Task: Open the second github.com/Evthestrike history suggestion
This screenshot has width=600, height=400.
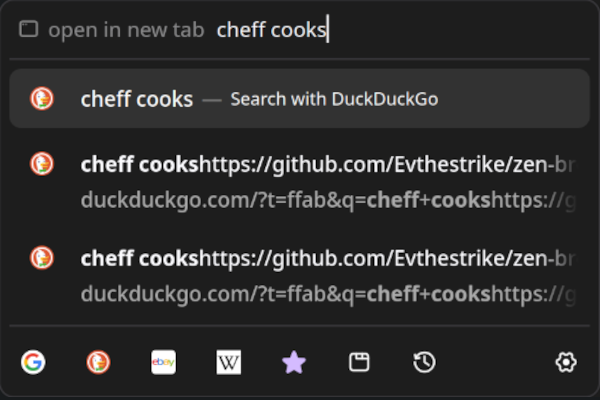Action: [300, 276]
